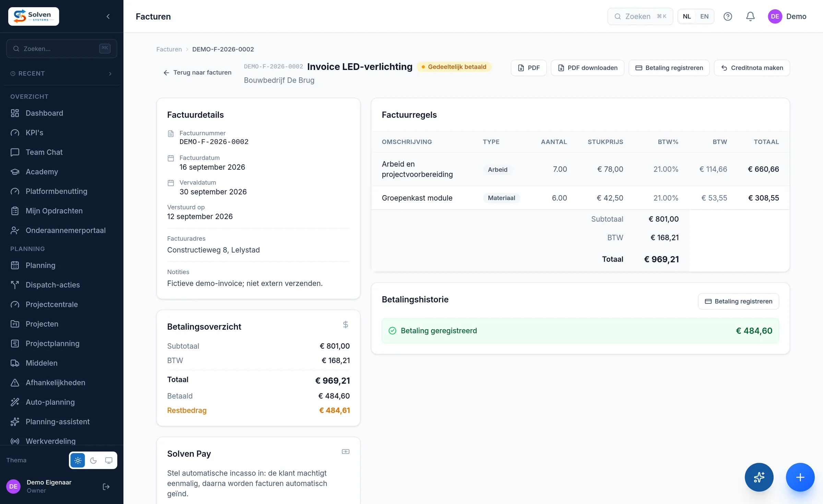Image resolution: width=823 pixels, height=504 pixels.
Task: Open Academy
Action: click(62, 172)
